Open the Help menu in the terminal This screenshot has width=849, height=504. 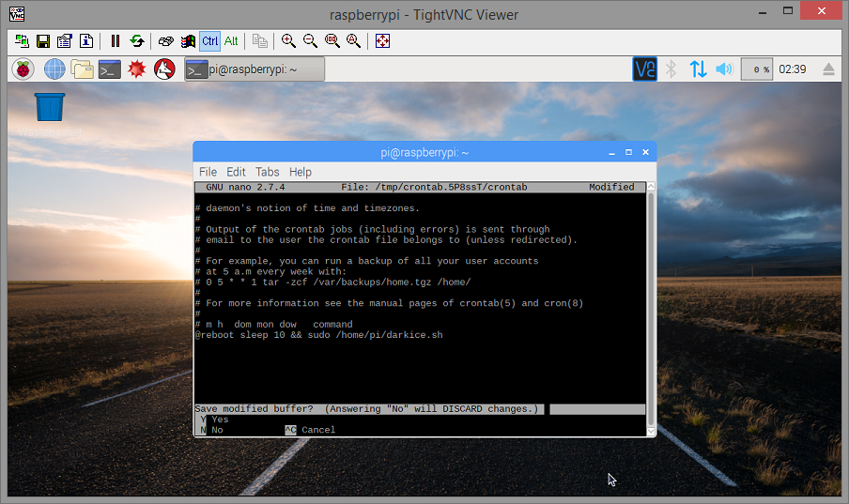(x=300, y=172)
